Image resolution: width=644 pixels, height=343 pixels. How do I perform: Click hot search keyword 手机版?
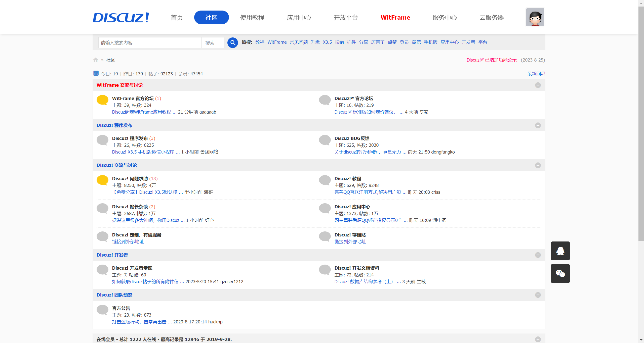431,42
